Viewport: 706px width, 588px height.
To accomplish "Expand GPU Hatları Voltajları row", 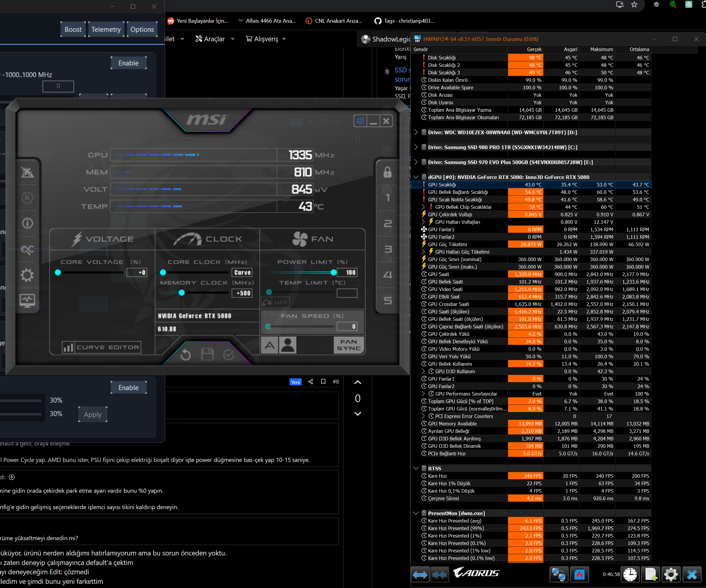I will point(423,222).
